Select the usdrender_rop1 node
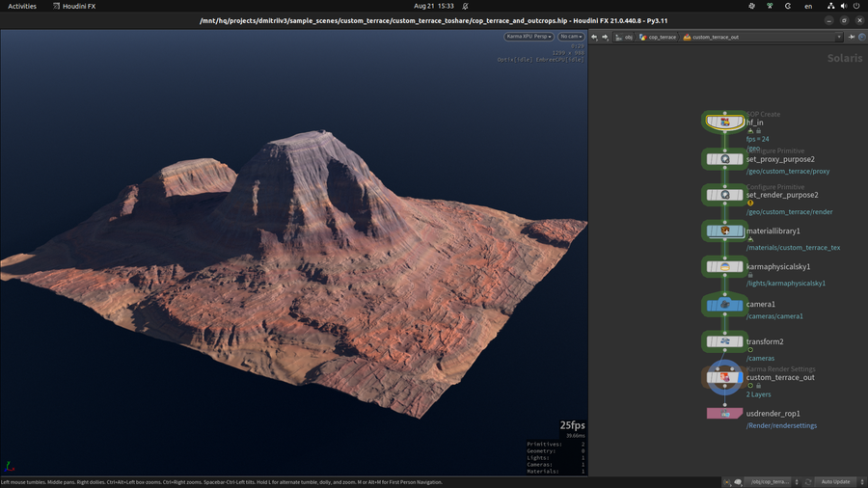The image size is (868, 488). (725, 414)
